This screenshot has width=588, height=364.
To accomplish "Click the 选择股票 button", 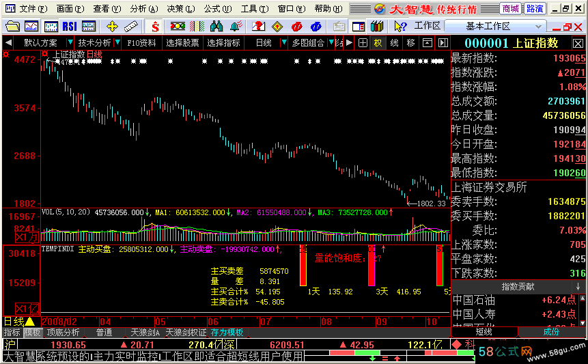I will (182, 43).
